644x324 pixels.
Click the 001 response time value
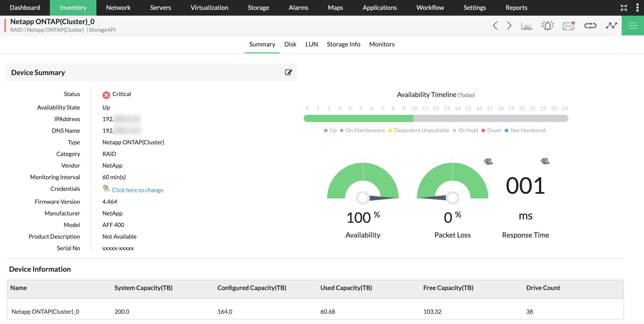[x=525, y=186]
